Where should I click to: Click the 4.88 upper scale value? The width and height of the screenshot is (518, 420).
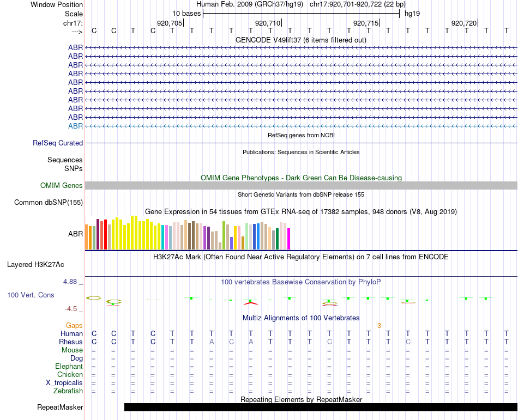tap(70, 282)
